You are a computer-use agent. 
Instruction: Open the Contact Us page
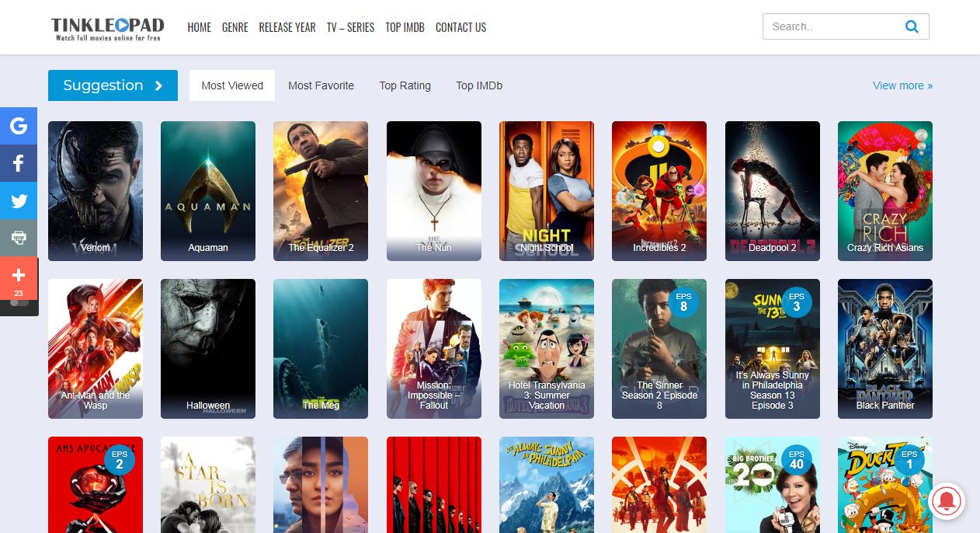point(460,27)
